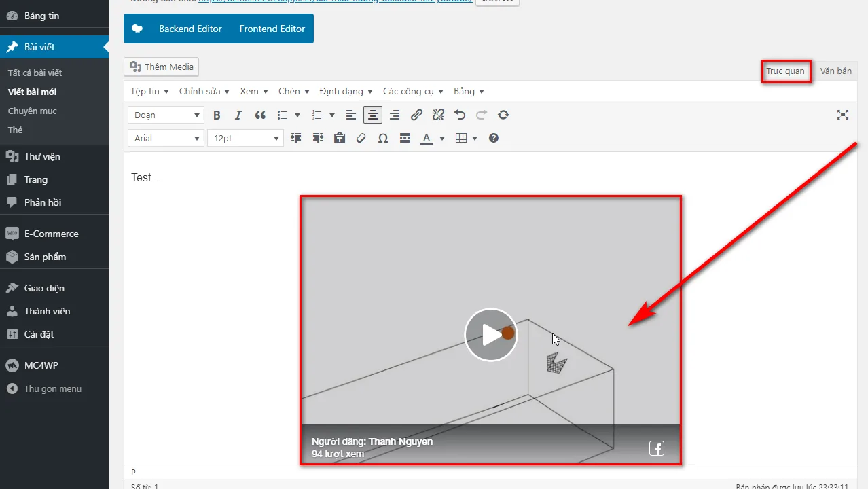Toggle fullscreen distraction-free mode
The width and height of the screenshot is (868, 489).
[843, 115]
